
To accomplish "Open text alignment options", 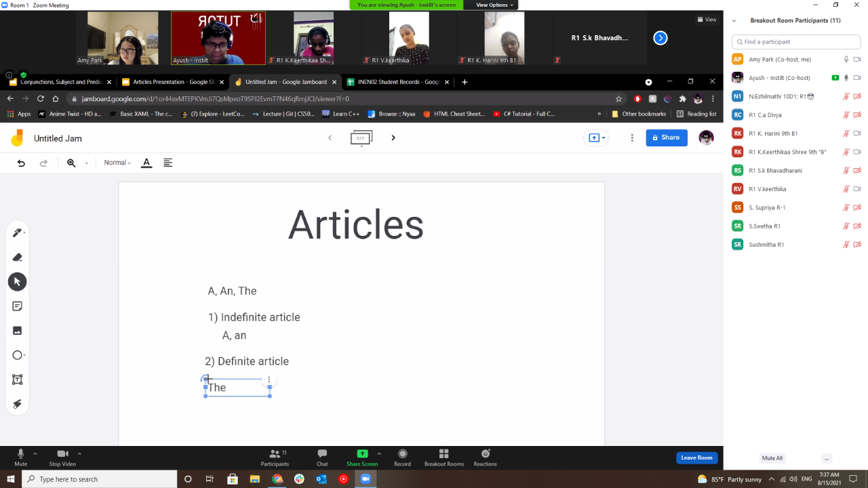I will point(167,163).
